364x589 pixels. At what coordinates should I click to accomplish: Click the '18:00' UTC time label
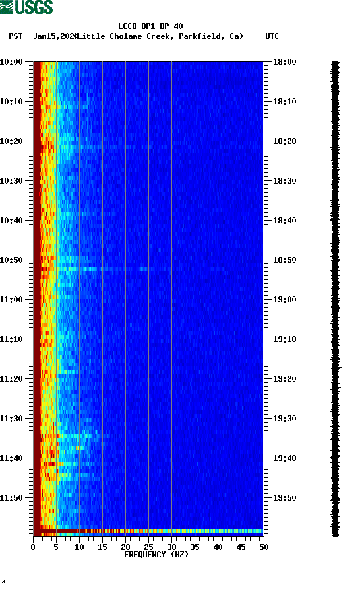point(285,61)
